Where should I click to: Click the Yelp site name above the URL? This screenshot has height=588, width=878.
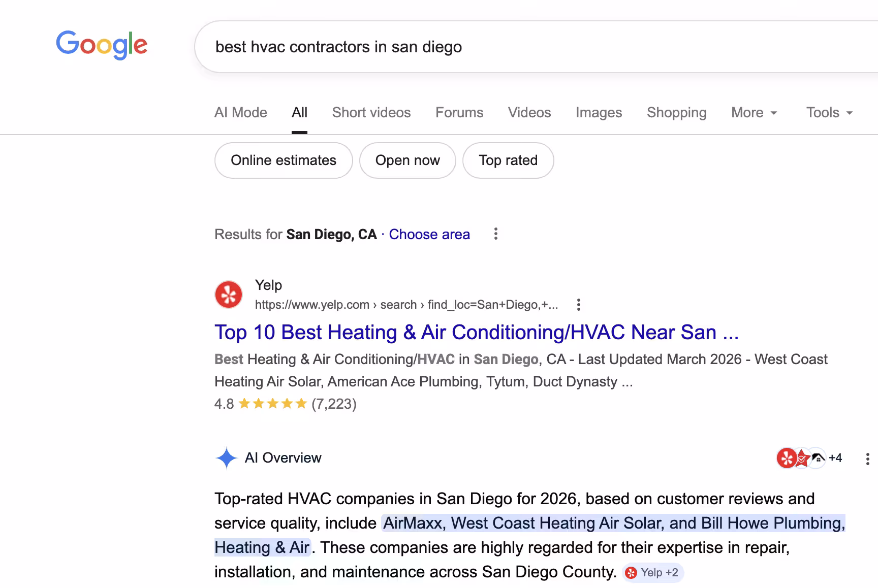tap(268, 285)
